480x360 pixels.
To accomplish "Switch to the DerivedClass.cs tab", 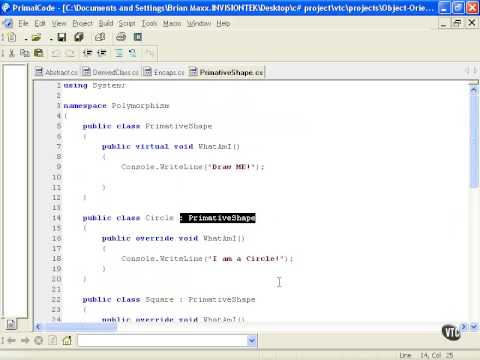I will [x=111, y=72].
